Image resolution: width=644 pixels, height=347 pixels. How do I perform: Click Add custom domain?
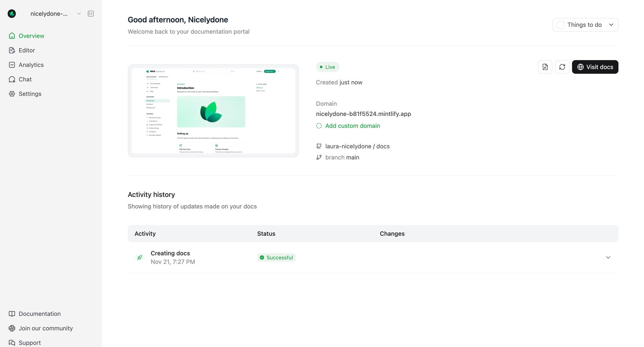[353, 126]
